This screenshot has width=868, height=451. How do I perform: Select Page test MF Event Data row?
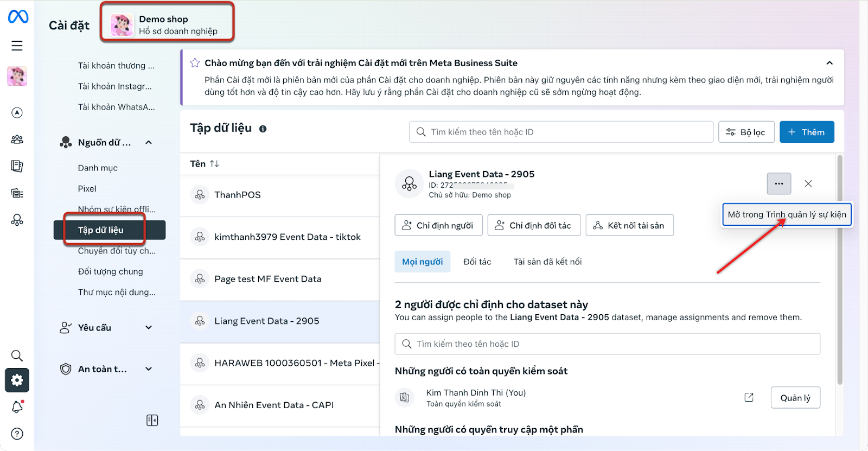[280, 279]
